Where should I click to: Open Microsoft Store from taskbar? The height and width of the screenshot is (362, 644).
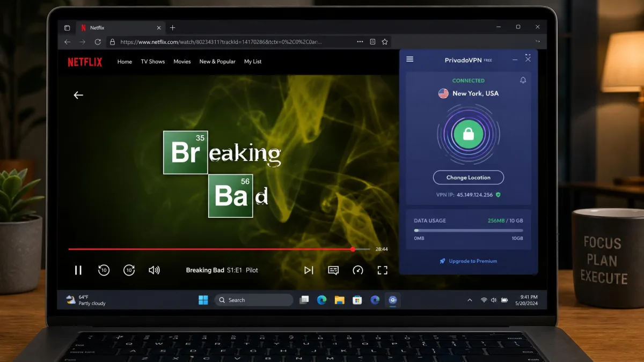click(x=357, y=300)
